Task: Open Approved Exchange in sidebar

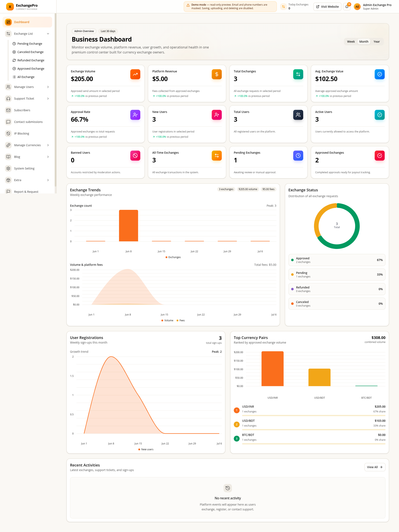Action: click(x=31, y=69)
